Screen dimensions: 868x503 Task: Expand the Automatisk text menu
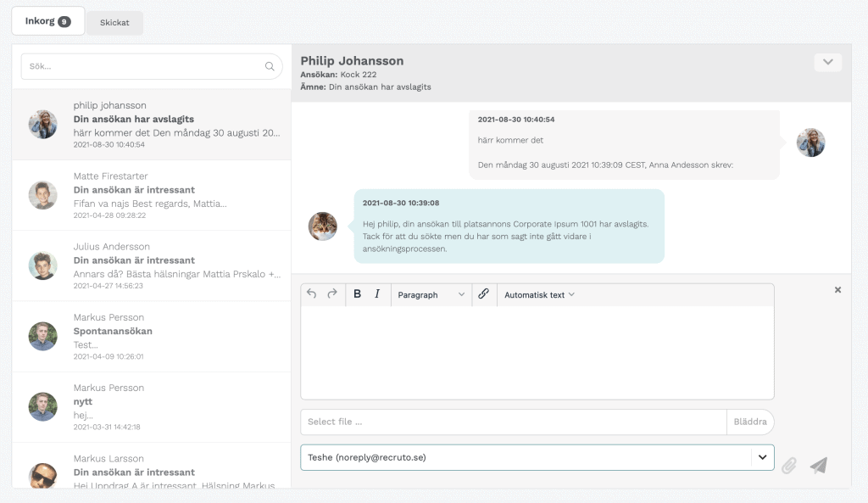pyautogui.click(x=539, y=294)
